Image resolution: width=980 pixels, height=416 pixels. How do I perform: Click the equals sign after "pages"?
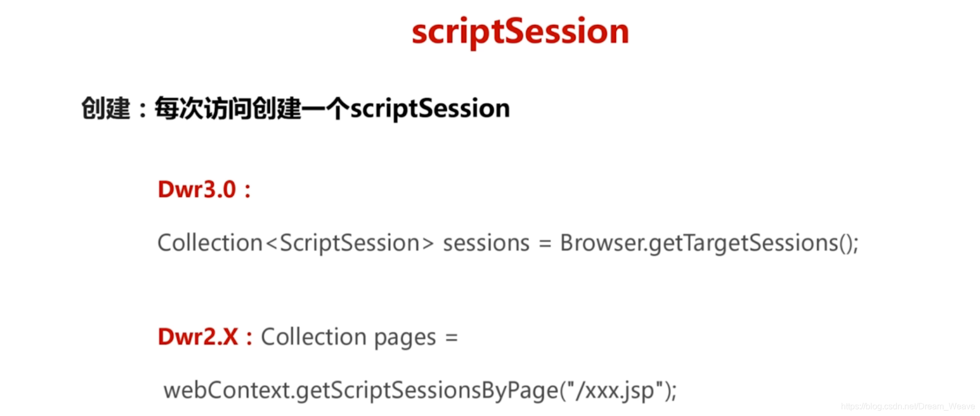451,338
